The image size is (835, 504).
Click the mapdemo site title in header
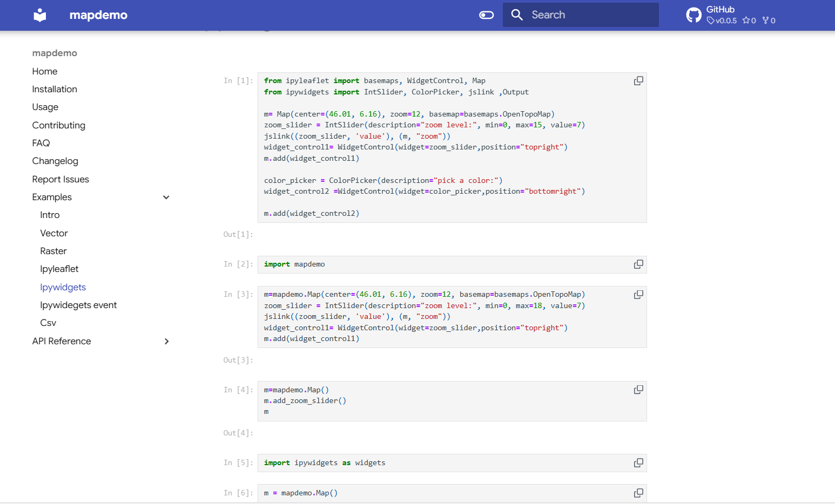98,15
